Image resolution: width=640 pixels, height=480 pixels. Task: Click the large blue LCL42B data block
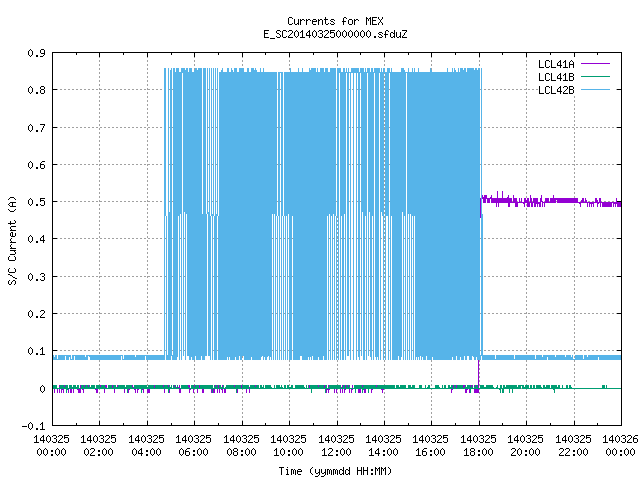(x=322, y=214)
